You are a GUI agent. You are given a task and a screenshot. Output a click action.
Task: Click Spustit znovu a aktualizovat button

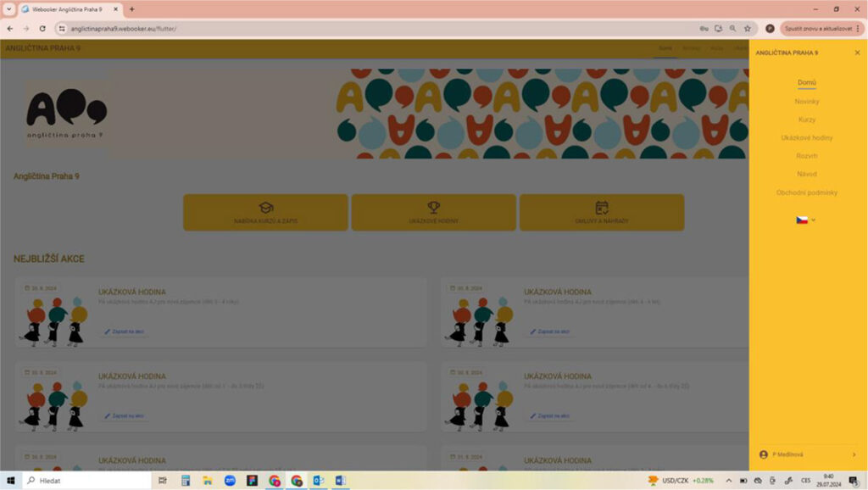818,28
